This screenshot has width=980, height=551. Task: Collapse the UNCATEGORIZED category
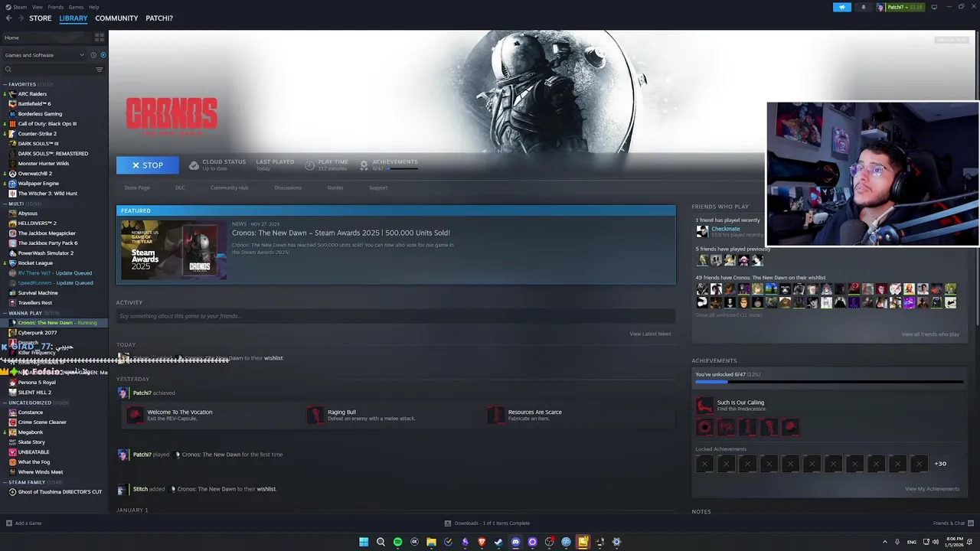[x=5, y=403]
